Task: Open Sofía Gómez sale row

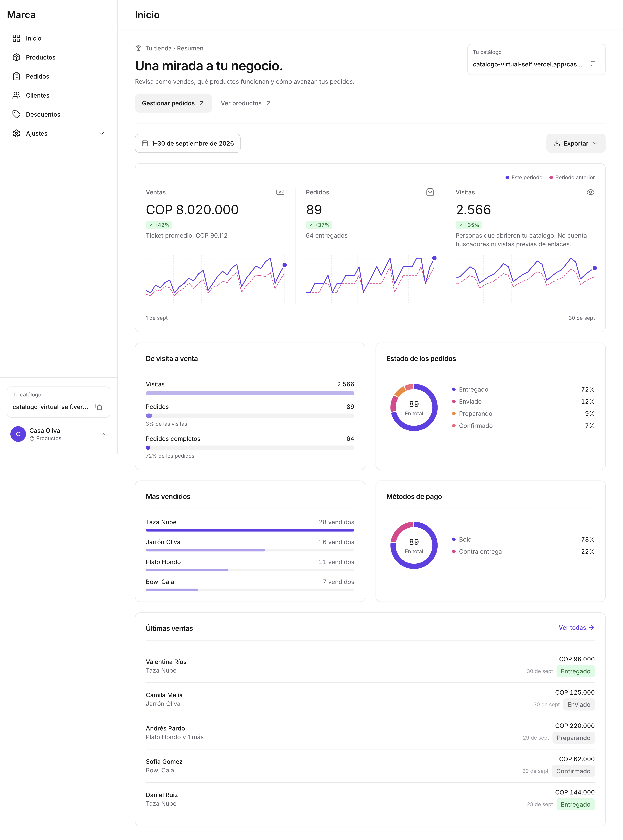Action: (370, 766)
